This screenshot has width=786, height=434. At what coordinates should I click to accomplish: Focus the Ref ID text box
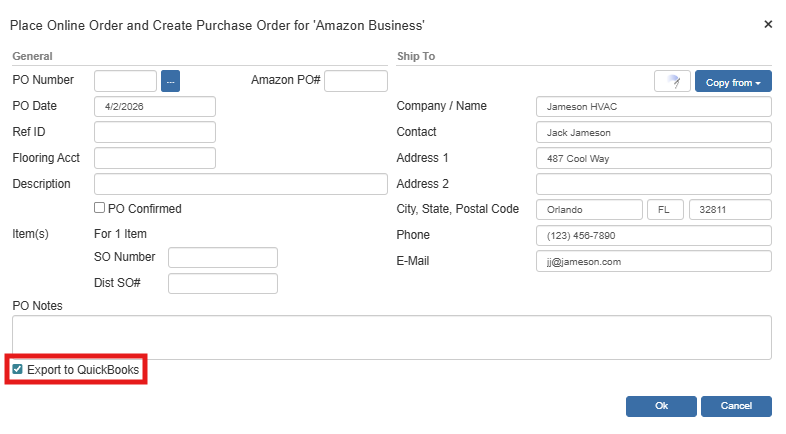(155, 132)
